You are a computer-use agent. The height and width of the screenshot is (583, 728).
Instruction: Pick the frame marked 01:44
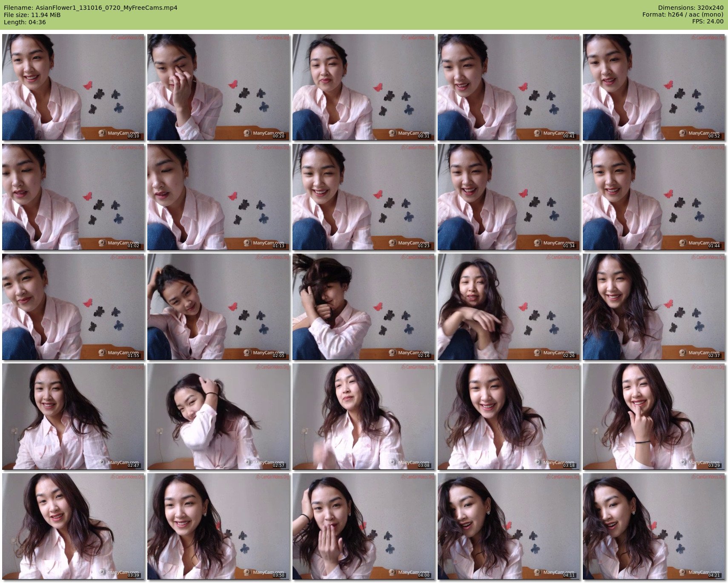tap(654, 197)
